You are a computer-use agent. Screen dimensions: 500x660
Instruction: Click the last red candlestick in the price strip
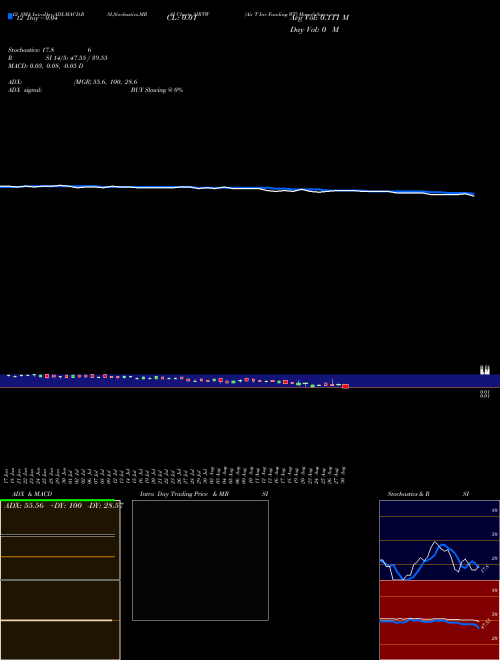[x=346, y=386]
